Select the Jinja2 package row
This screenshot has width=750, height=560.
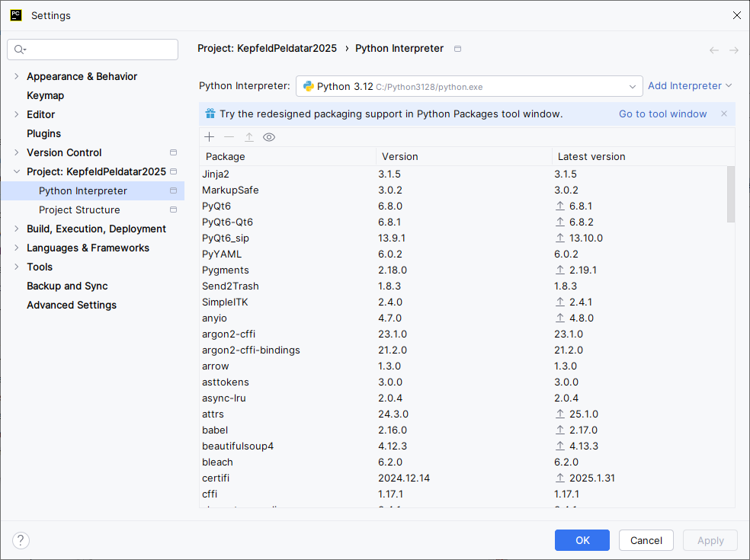(x=463, y=174)
